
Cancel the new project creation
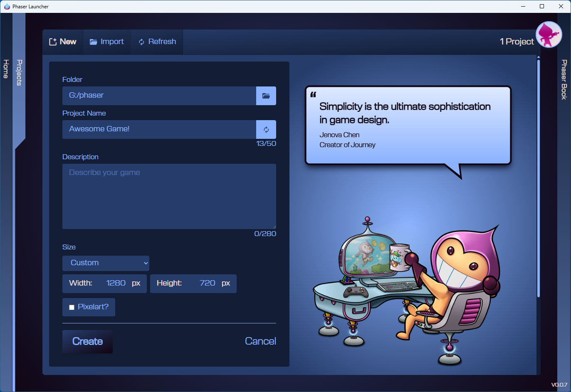[x=260, y=341]
